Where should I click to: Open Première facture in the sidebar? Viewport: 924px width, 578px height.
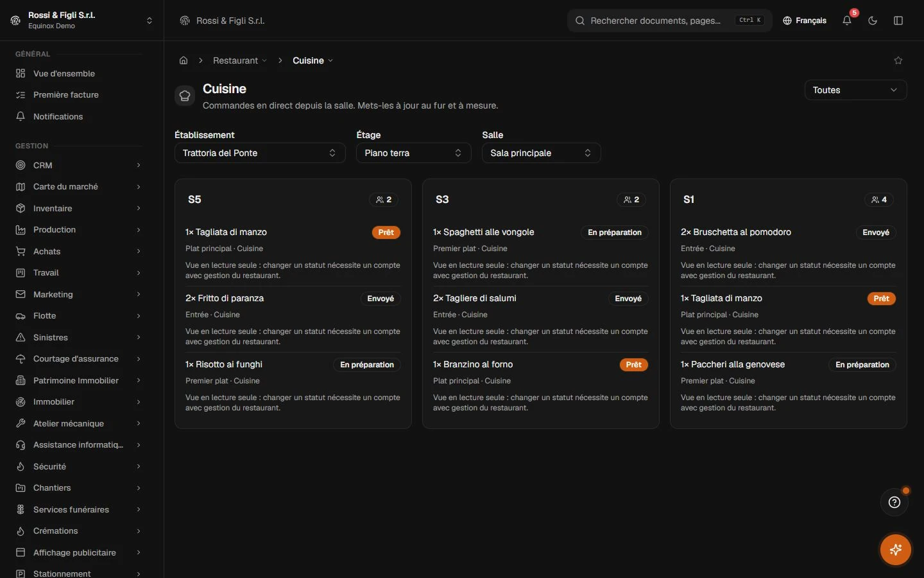(79, 95)
